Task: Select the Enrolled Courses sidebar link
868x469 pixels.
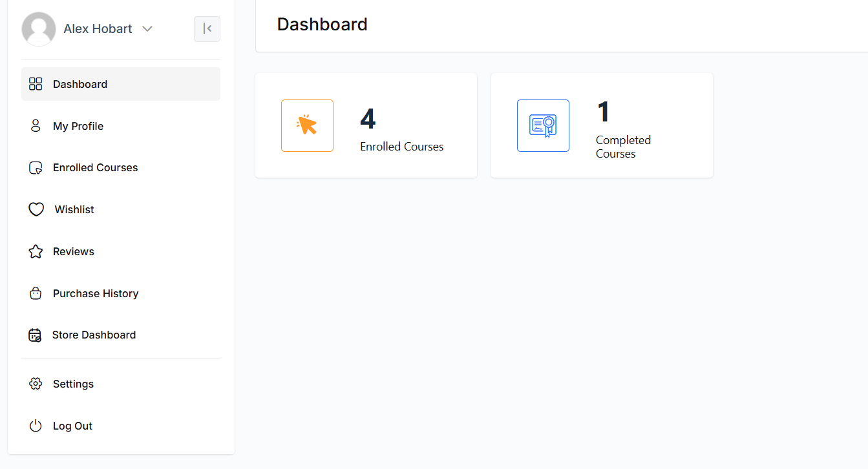Action: tap(95, 167)
